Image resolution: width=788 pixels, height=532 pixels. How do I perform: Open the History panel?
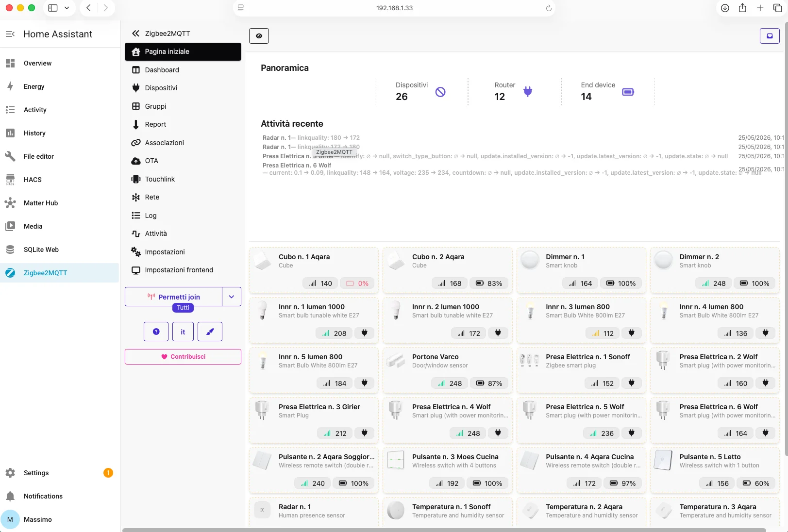pos(59,133)
